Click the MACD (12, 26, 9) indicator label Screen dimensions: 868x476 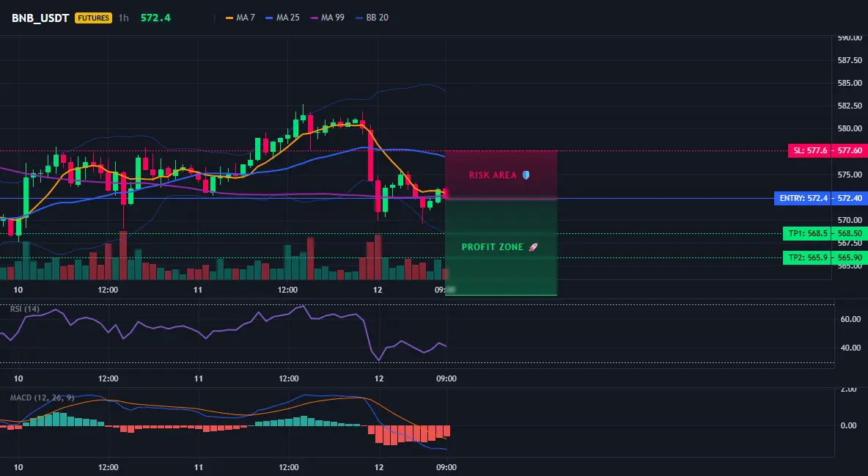[x=42, y=398]
